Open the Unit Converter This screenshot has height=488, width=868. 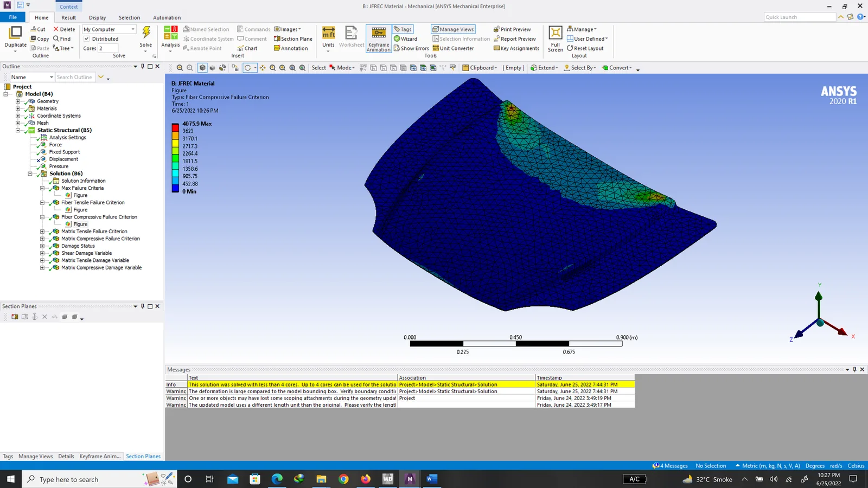[453, 48]
